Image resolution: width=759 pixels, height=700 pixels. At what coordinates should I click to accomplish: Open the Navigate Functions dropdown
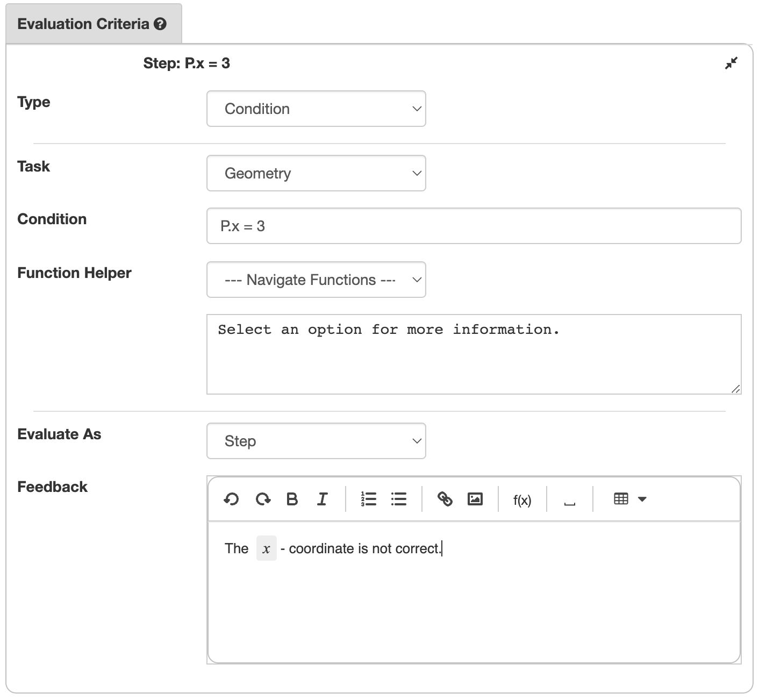(316, 280)
